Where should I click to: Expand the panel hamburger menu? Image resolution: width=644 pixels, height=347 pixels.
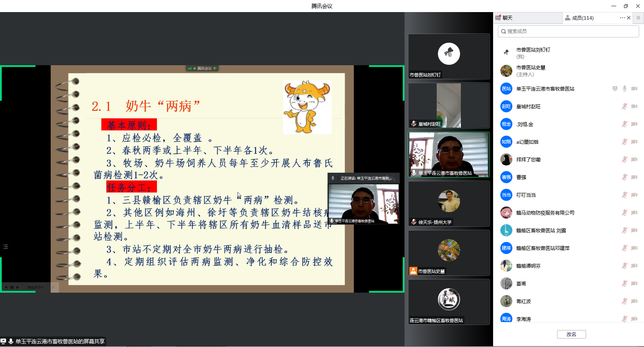point(638,18)
